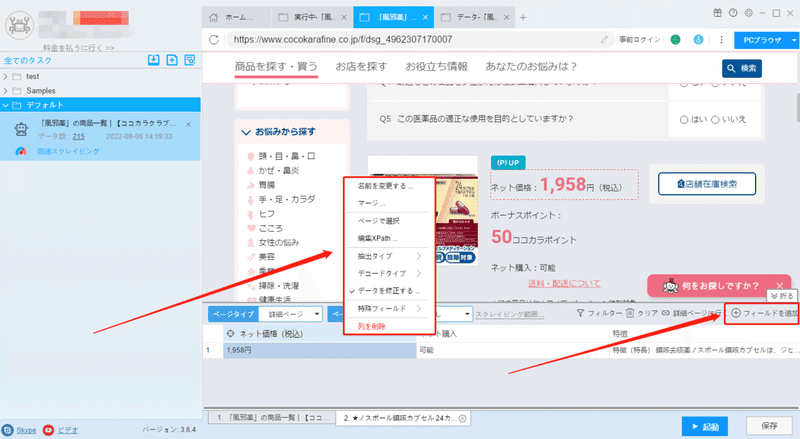The image size is (800, 439).
Task: Expand the test folder
Action: click(6, 77)
